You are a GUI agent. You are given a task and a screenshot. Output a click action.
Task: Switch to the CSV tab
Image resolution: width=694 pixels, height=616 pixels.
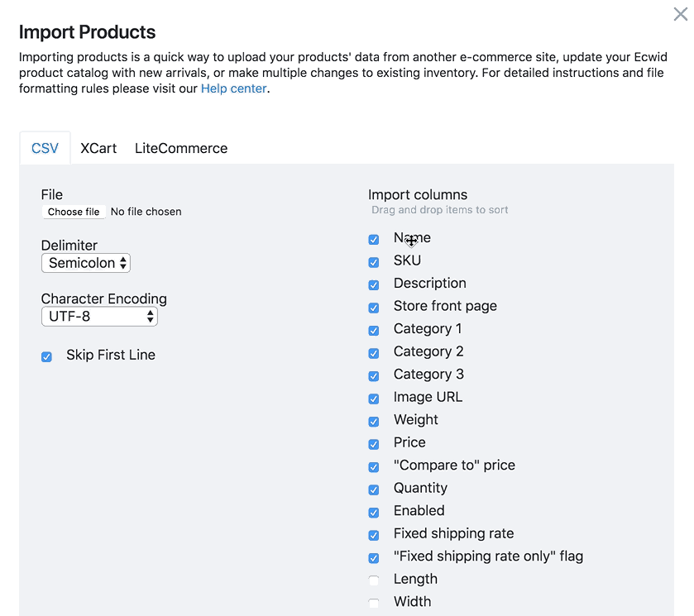coord(45,149)
